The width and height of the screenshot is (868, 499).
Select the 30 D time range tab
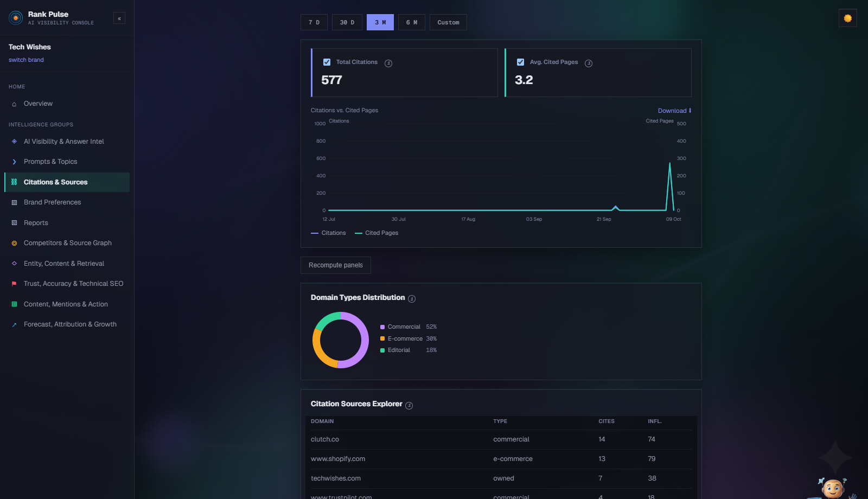coord(347,22)
